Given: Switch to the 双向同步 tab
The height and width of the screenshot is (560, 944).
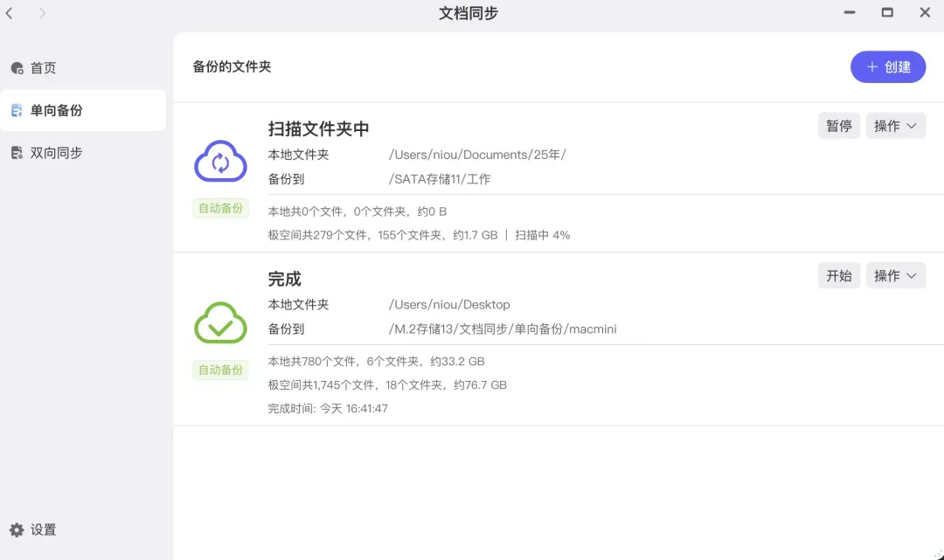Looking at the screenshot, I should (57, 153).
